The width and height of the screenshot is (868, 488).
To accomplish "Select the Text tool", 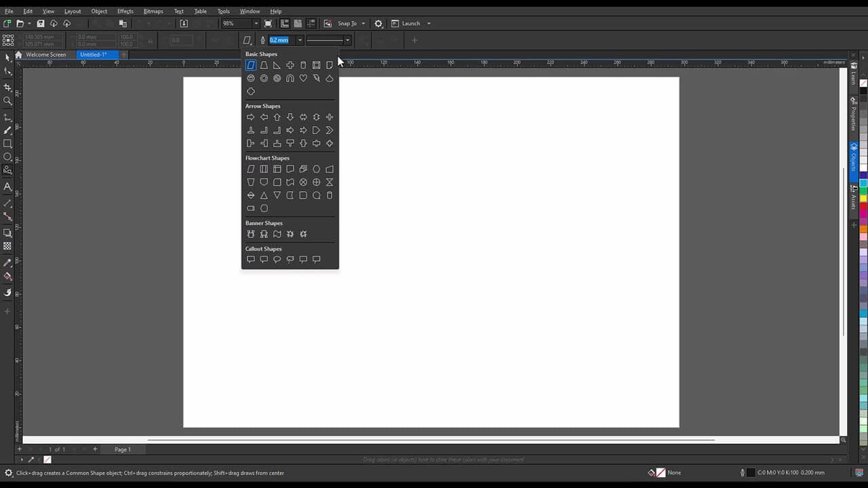I will point(8,186).
